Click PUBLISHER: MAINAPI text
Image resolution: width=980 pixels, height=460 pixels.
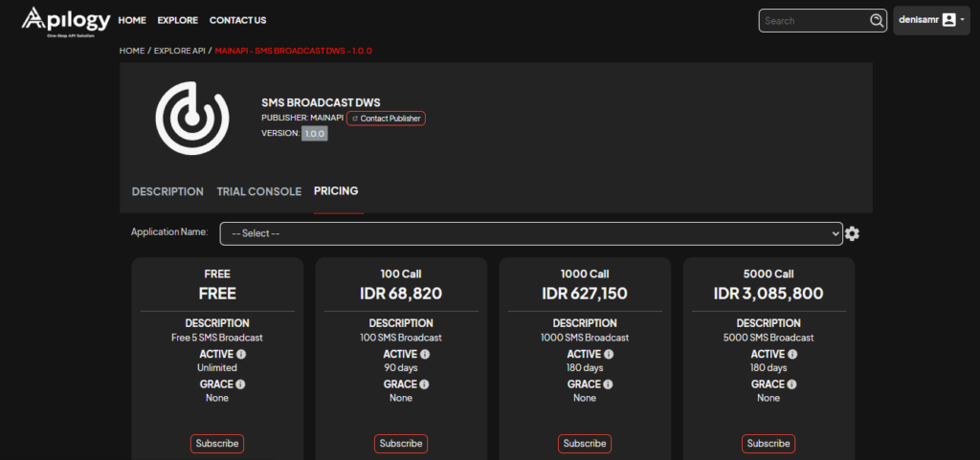pyautogui.click(x=301, y=118)
